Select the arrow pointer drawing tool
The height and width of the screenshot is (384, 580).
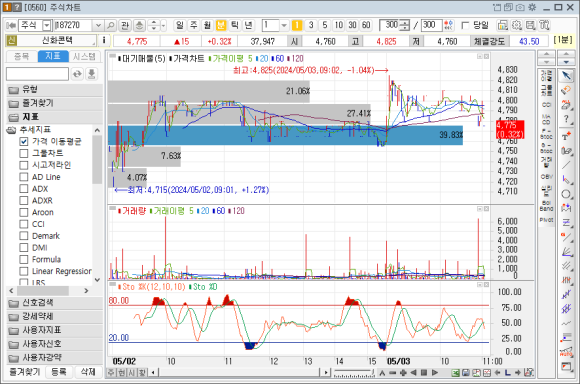[x=566, y=76]
